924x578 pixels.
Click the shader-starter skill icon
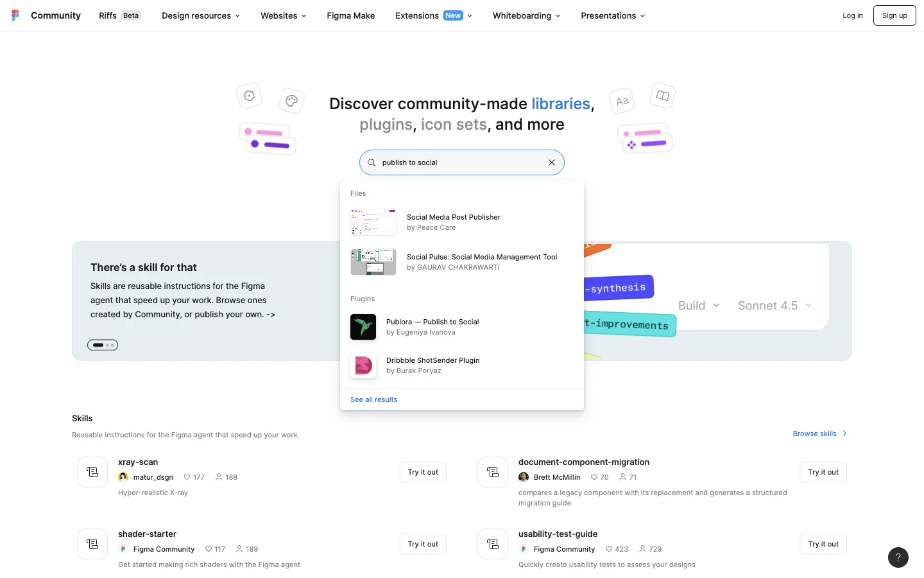coord(92,544)
